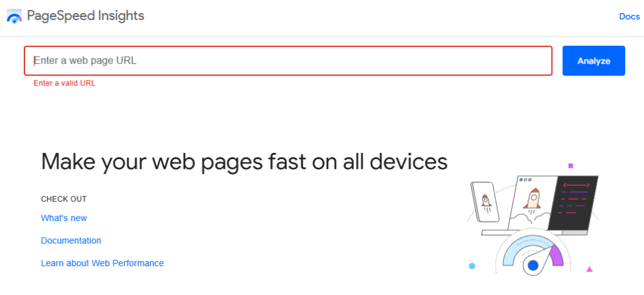The image size is (644, 295).
Task: Click the PageSpeed Insights gauge logo icon
Action: (14, 16)
